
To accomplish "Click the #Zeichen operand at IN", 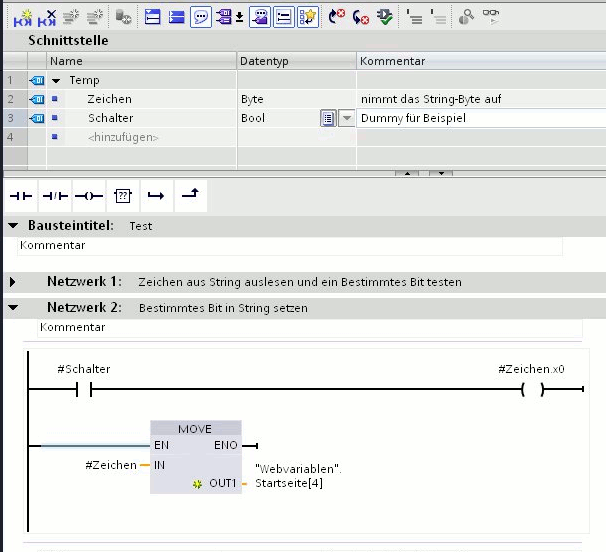I will pos(111,465).
